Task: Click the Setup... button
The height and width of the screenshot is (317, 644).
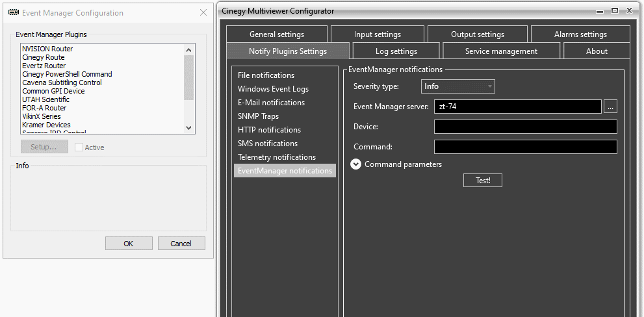Action: click(x=44, y=147)
